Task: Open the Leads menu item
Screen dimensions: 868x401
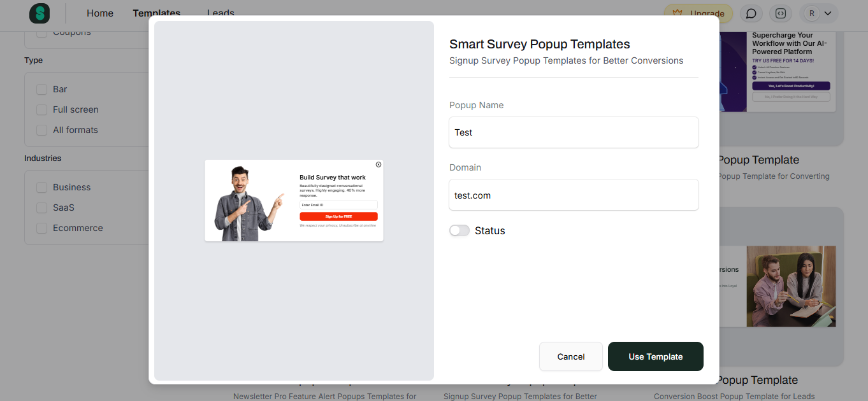Action: [x=220, y=13]
